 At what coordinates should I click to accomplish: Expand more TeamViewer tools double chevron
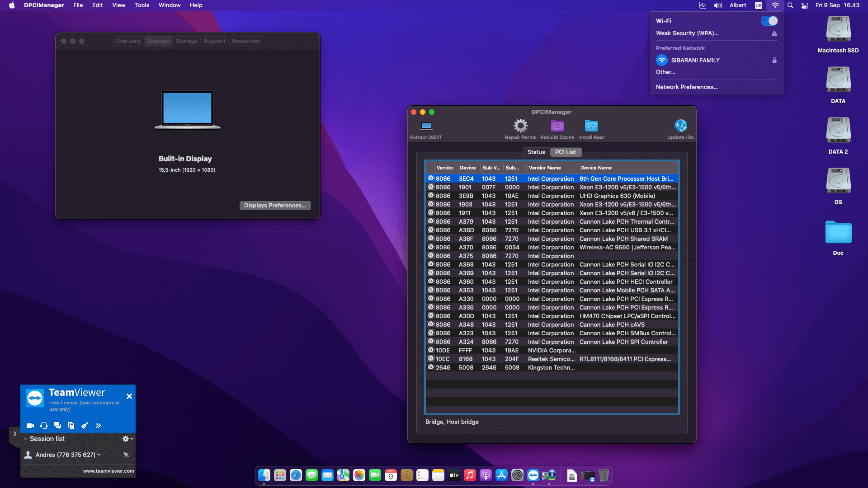(98, 426)
